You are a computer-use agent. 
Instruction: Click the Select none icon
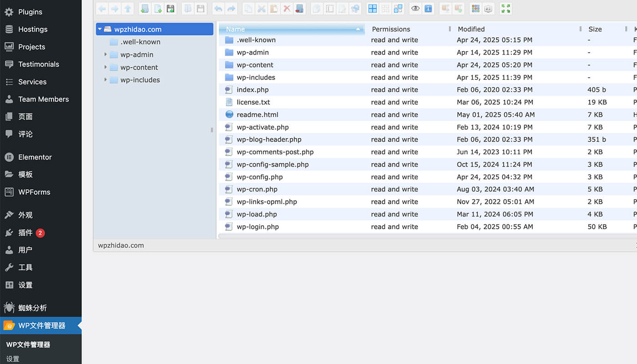click(385, 8)
